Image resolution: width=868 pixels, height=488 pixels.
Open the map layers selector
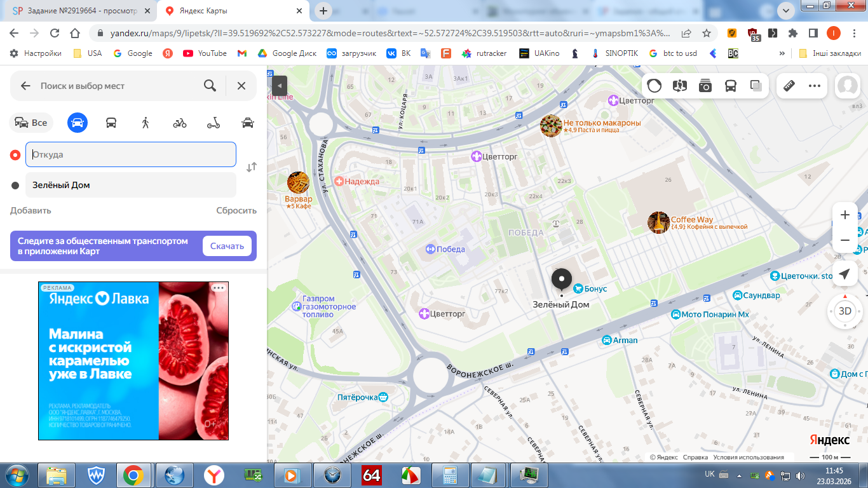(x=756, y=86)
